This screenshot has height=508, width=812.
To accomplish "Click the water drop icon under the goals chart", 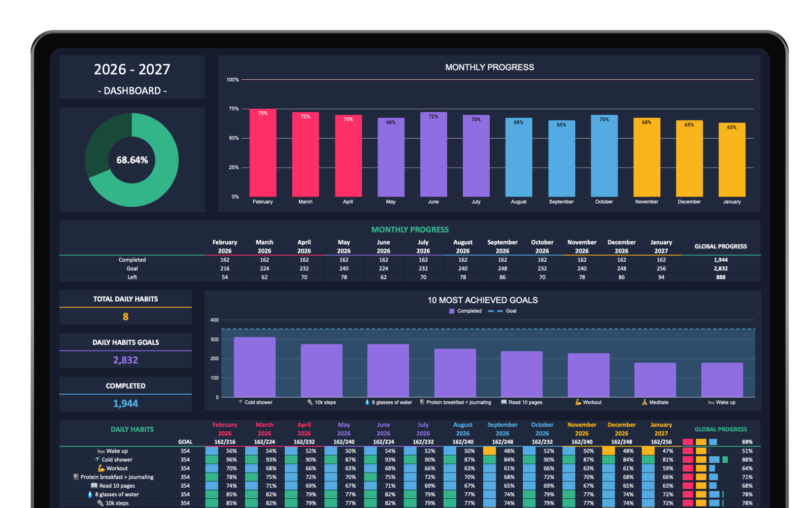I will pyautogui.click(x=367, y=402).
